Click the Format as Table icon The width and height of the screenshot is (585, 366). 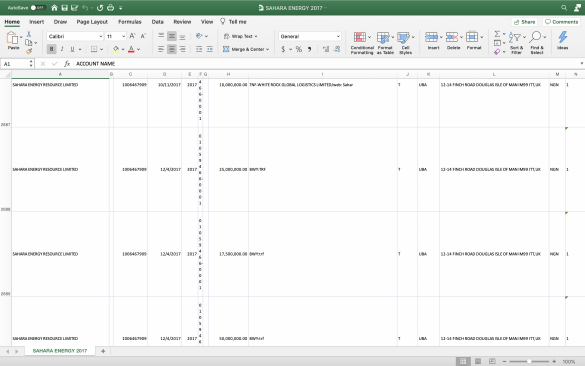[383, 38]
